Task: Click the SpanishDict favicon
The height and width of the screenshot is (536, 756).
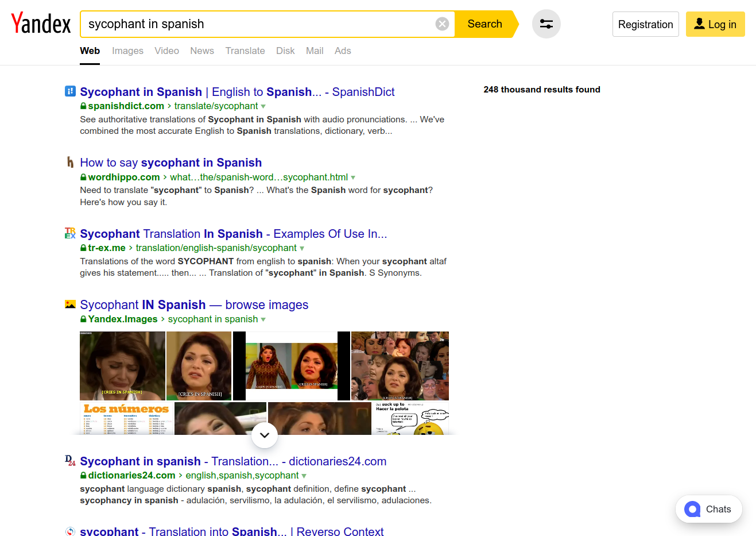Action: (70, 91)
